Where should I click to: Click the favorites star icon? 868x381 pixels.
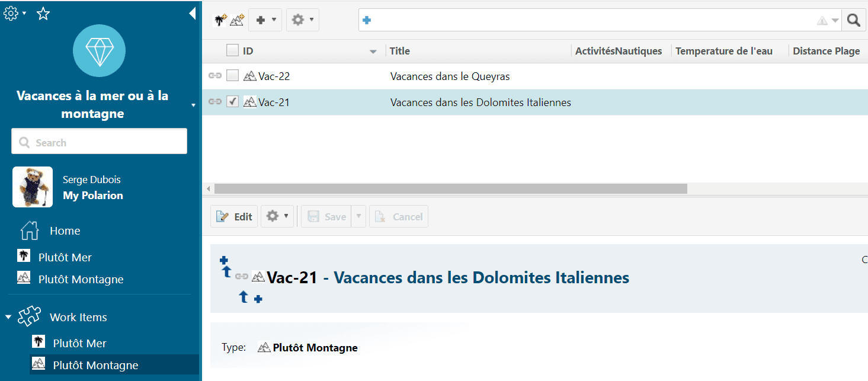[43, 14]
